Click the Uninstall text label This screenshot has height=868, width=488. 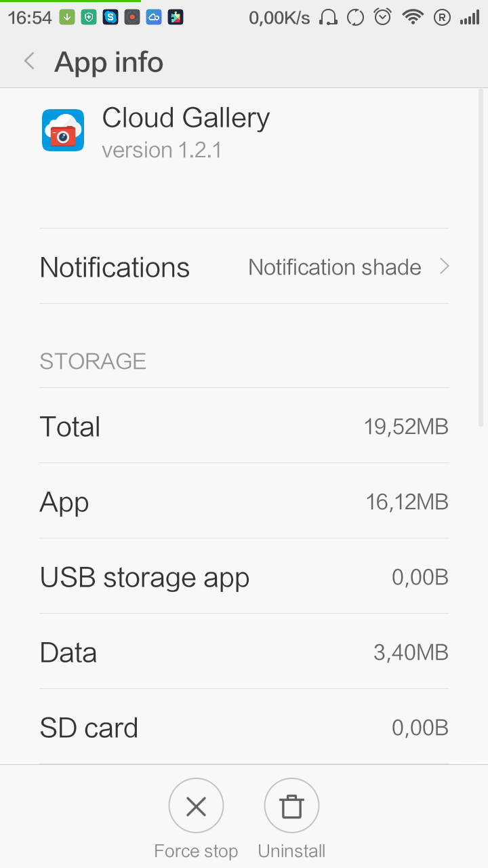[291, 851]
